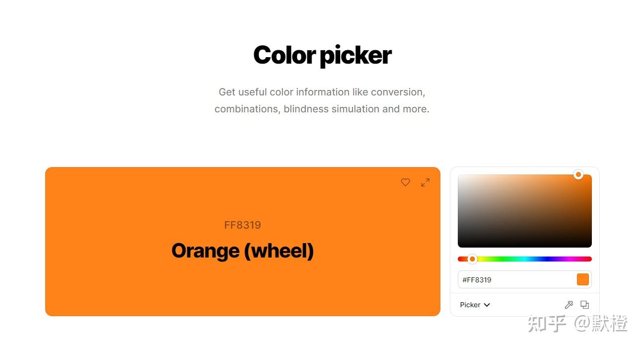Click the orange swatch inside the hex field
The width and height of the screenshot is (644, 349).
click(x=583, y=279)
